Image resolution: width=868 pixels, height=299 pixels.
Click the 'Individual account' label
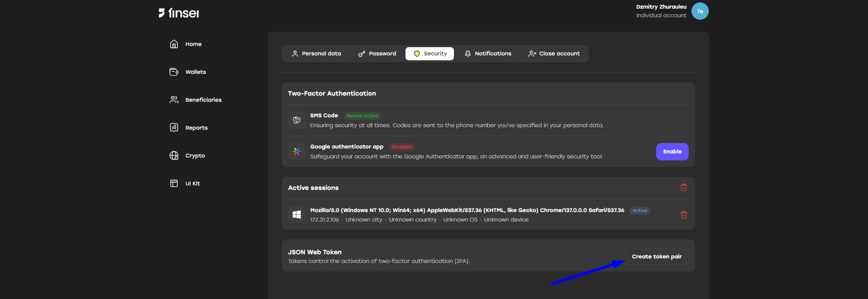661,16
